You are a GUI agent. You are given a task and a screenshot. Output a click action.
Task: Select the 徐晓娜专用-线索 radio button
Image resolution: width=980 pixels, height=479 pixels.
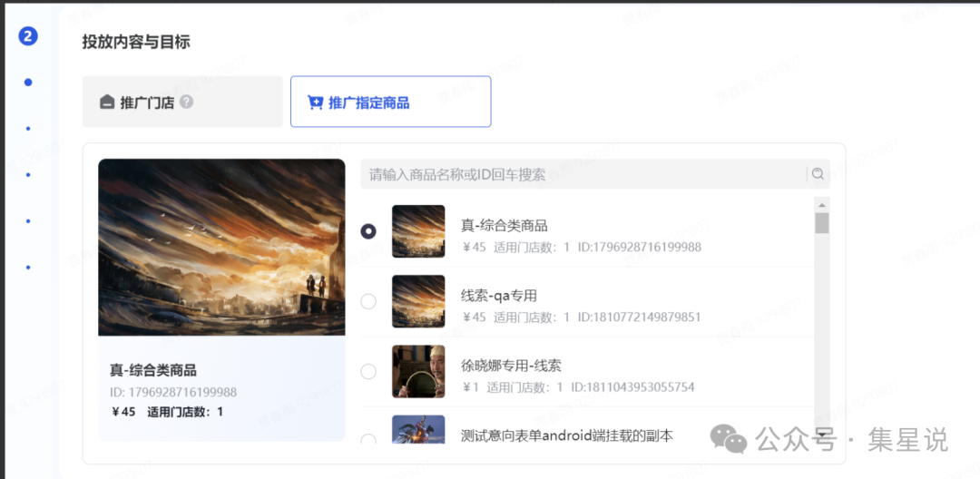(x=368, y=372)
